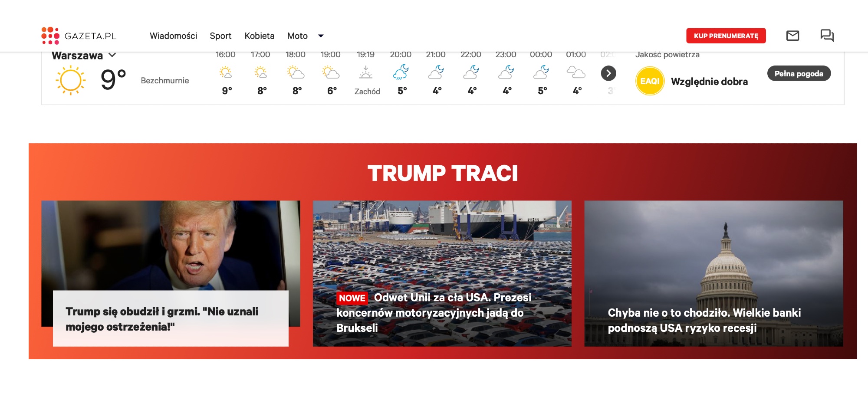Screen dimensions: 868x400
Task: Click the yellow EAQI air quality badge
Action: (x=650, y=81)
